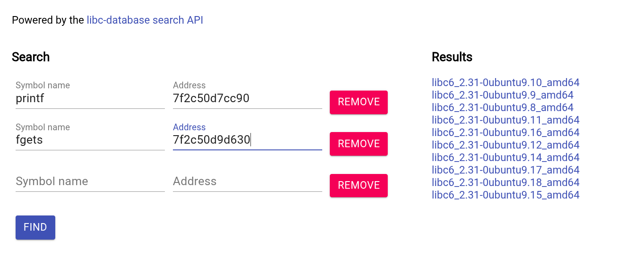Open result libc6_2.31-0ubuntu9.17_amd64

[505, 170]
